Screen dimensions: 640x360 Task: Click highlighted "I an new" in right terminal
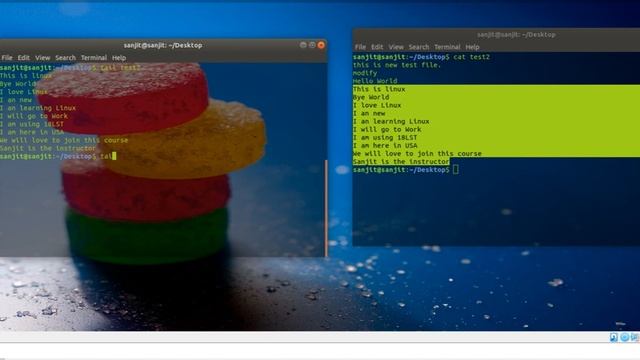click(x=369, y=113)
